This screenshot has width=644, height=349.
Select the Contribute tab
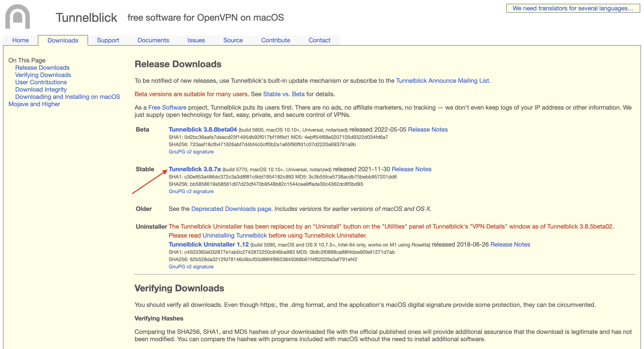pos(275,40)
